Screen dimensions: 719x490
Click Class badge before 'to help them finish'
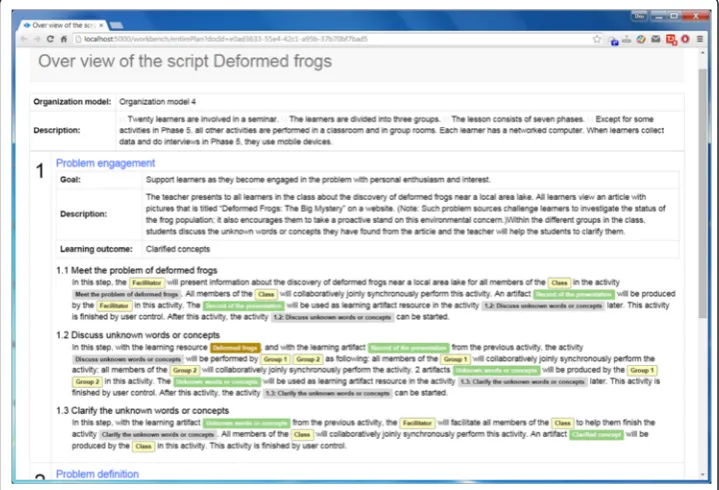click(563, 423)
